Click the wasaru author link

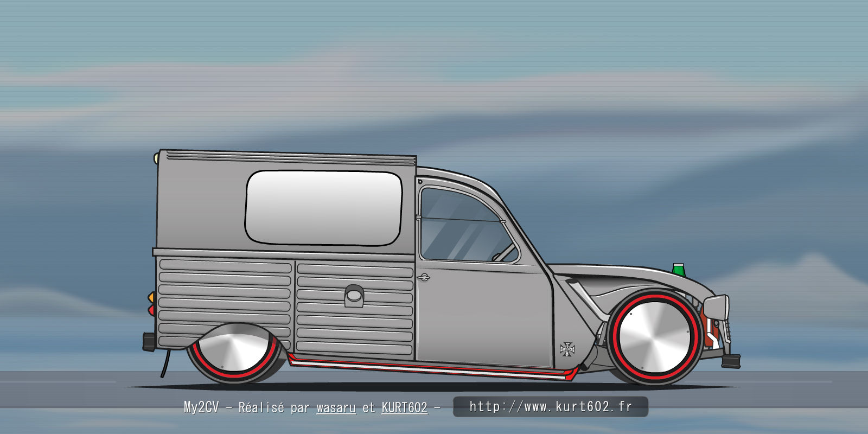pos(336,407)
